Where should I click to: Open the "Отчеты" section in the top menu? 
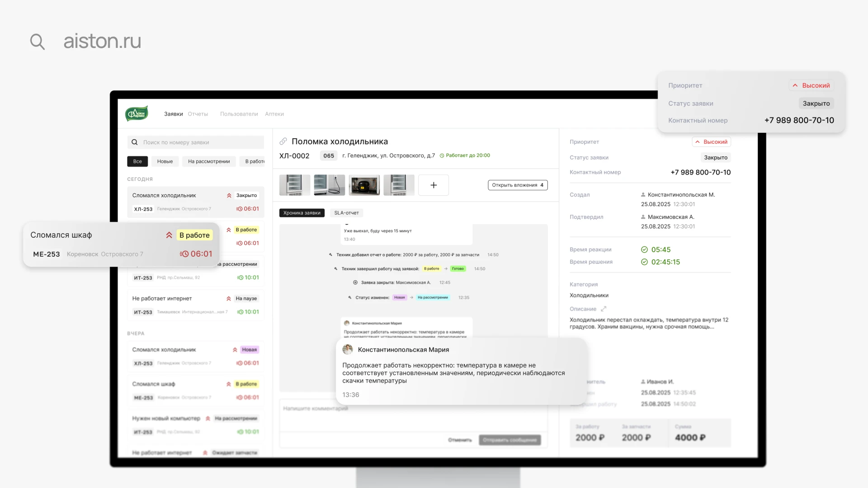pos(198,114)
